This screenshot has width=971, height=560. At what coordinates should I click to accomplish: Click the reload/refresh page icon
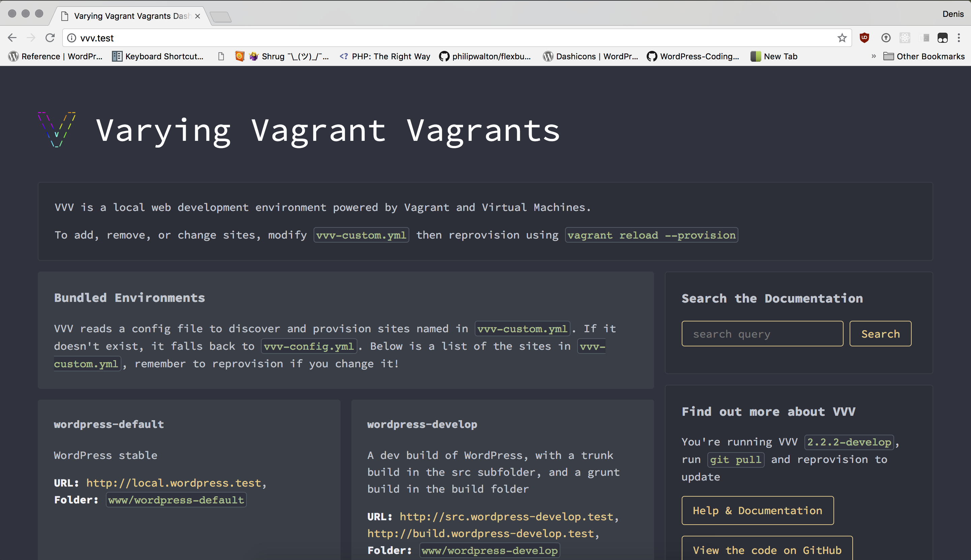pos(50,38)
